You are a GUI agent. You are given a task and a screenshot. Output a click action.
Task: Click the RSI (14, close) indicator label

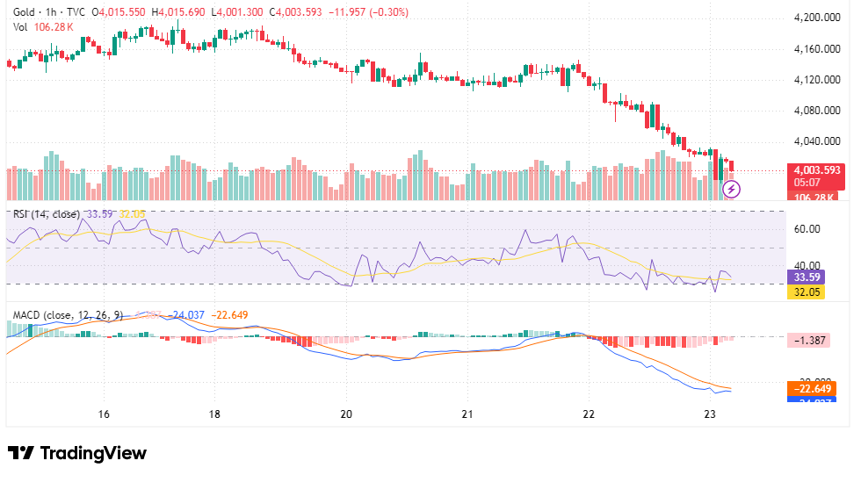[46, 214]
